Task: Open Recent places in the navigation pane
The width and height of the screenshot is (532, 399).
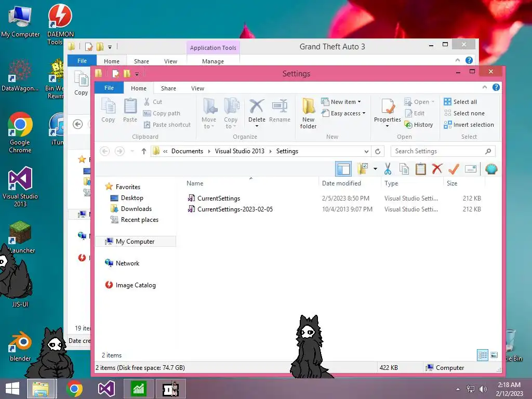Action: [139, 220]
